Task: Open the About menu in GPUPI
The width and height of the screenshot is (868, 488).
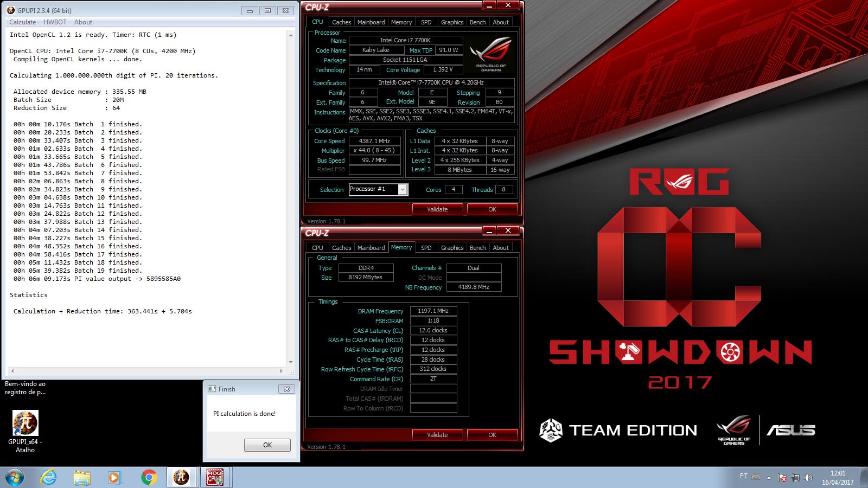Action: pos(83,22)
